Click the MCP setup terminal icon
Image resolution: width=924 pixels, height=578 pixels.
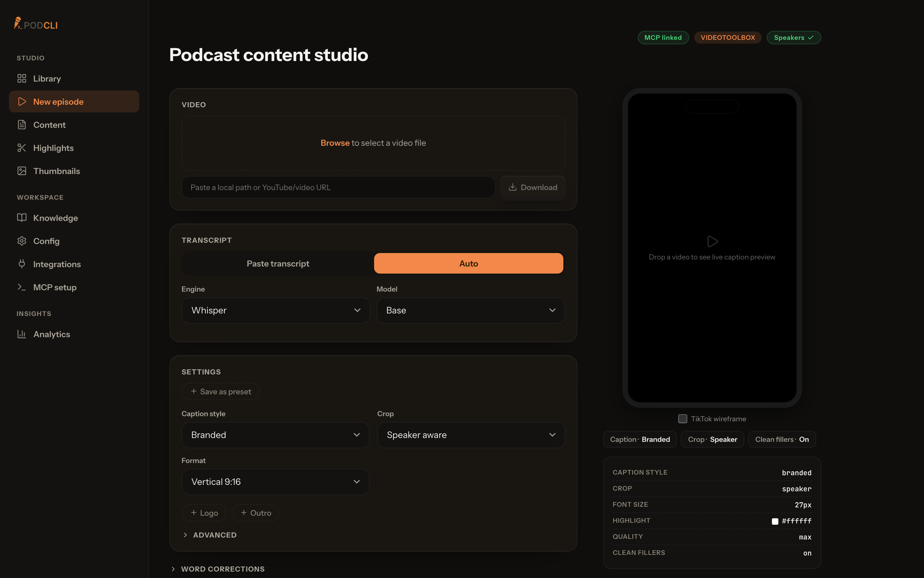tap(22, 287)
